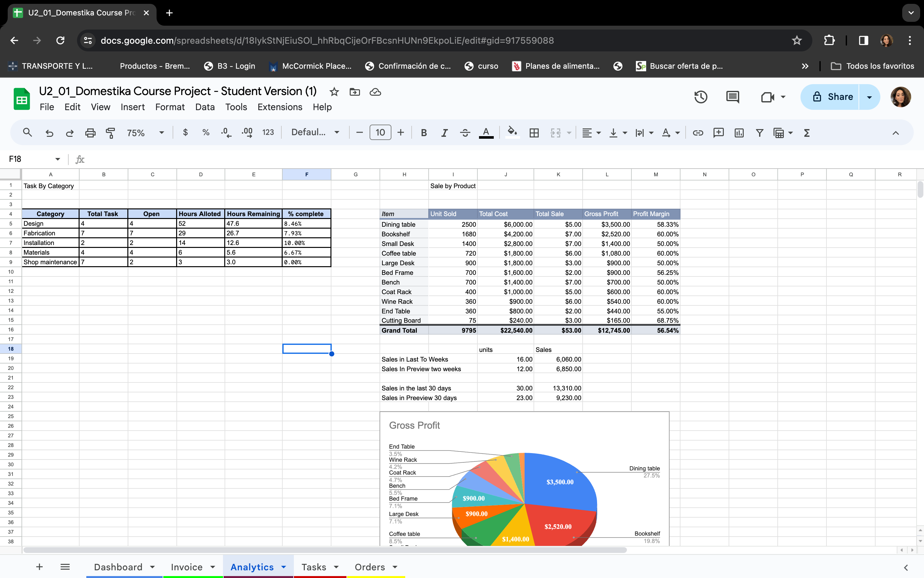Reload the browser page
Screen dimensions: 924x578
[x=60, y=40]
